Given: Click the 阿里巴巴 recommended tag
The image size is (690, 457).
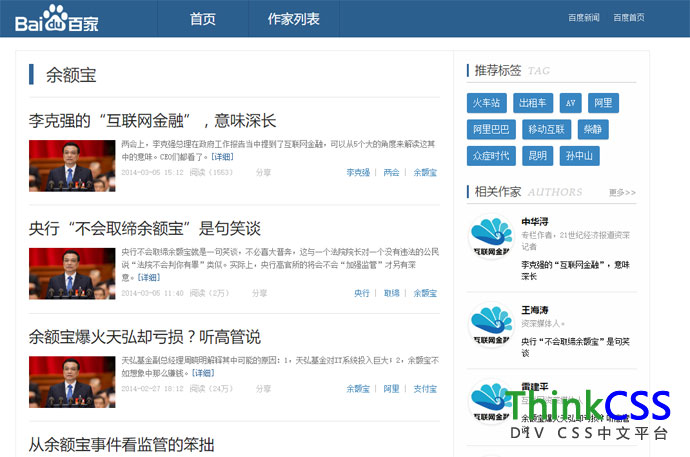Looking at the screenshot, I should [491, 129].
